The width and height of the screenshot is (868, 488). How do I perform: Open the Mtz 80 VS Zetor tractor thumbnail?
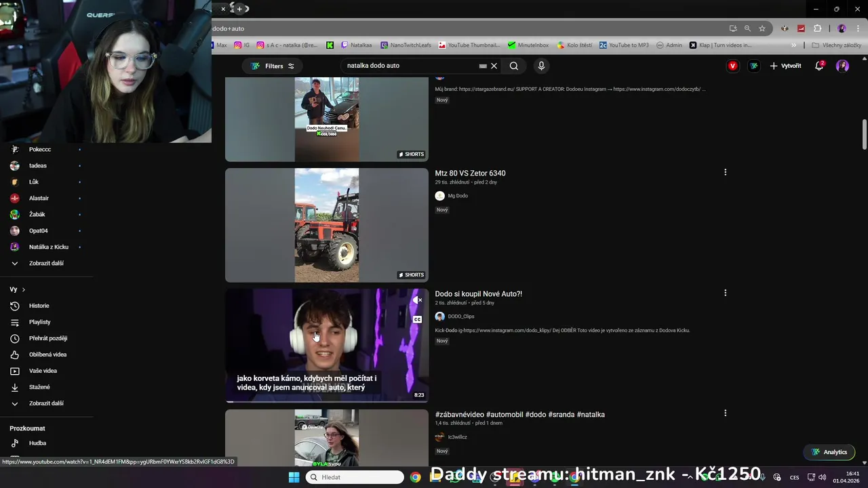(327, 225)
